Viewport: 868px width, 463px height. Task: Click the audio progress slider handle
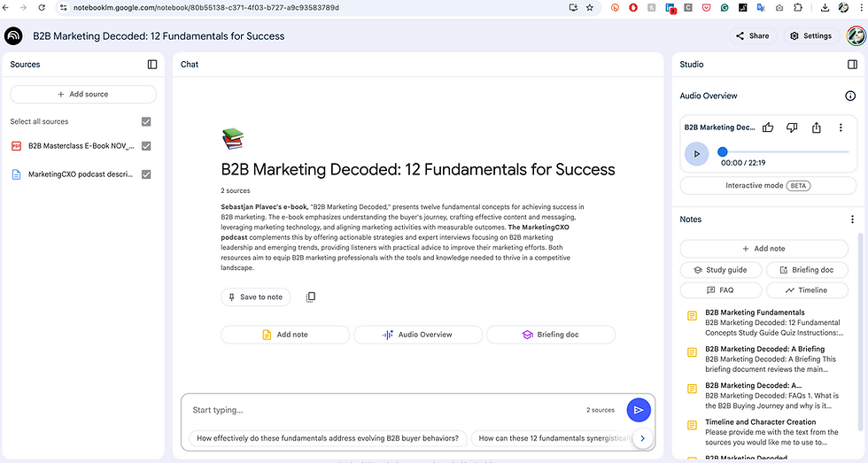point(723,151)
